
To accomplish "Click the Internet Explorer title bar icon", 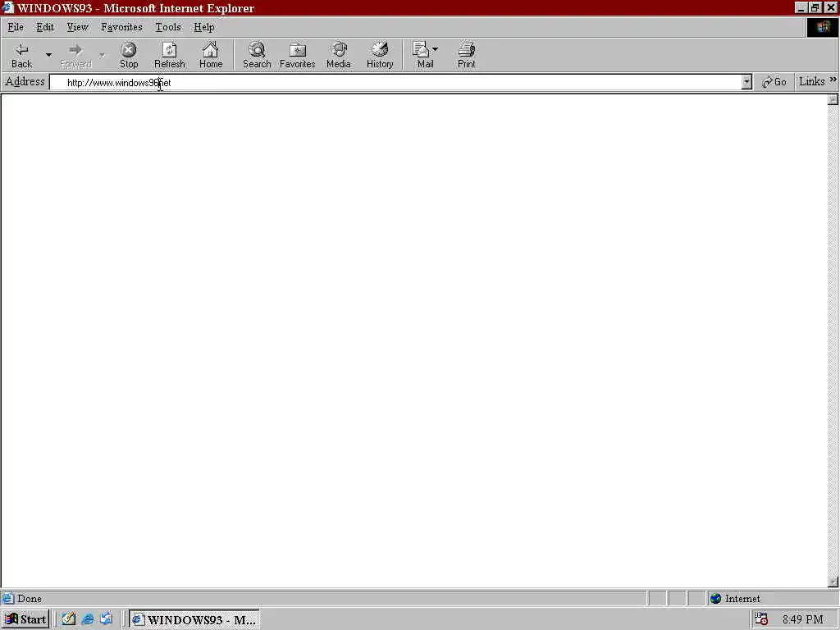I will point(7,7).
